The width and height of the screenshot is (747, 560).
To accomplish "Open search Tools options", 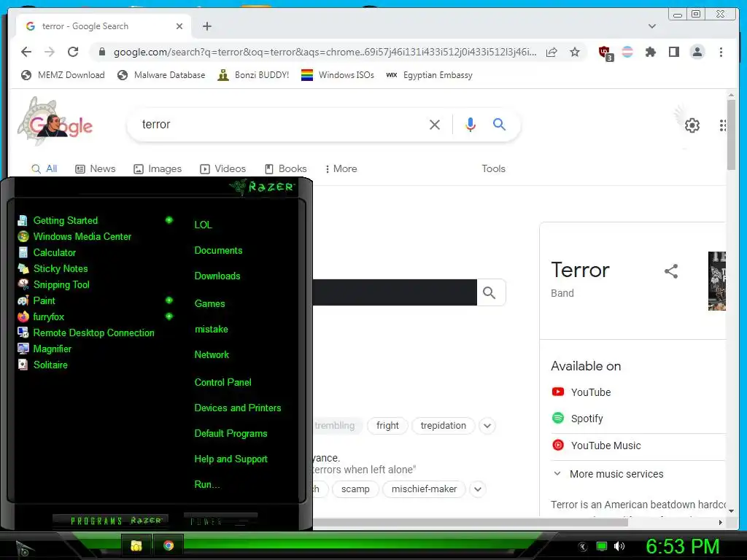I will click(x=493, y=168).
